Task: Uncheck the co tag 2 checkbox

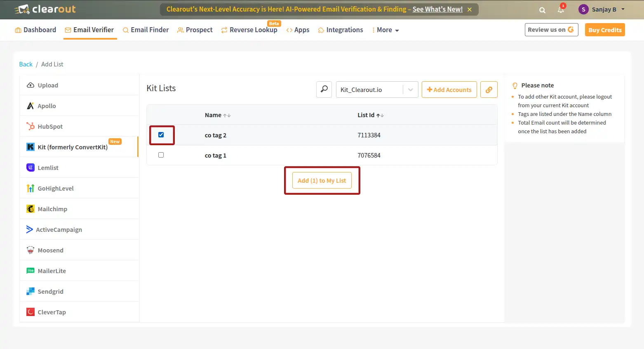Action: 161,135
